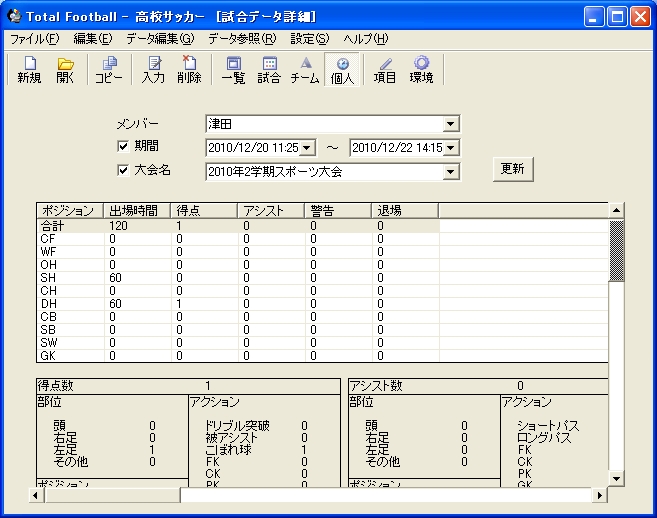Select the 個人 (Individual) view icon
Image resolution: width=657 pixels, height=518 pixels.
[x=342, y=70]
